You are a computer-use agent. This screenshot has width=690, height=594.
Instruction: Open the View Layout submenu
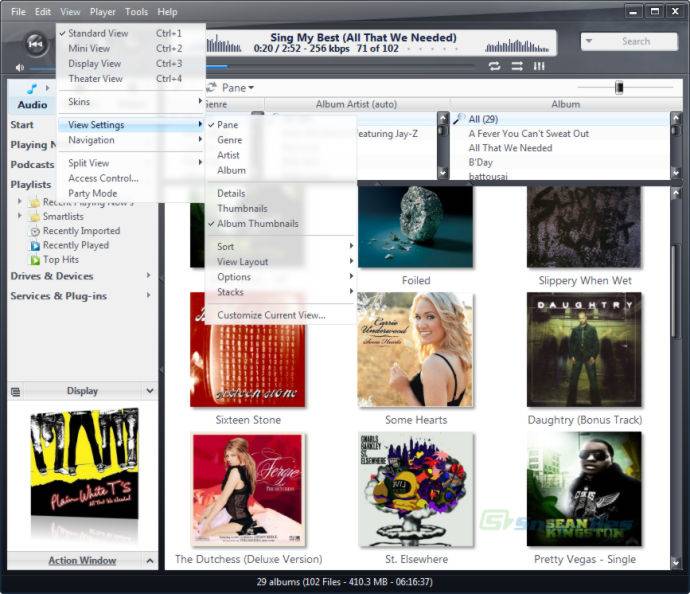[x=281, y=262]
